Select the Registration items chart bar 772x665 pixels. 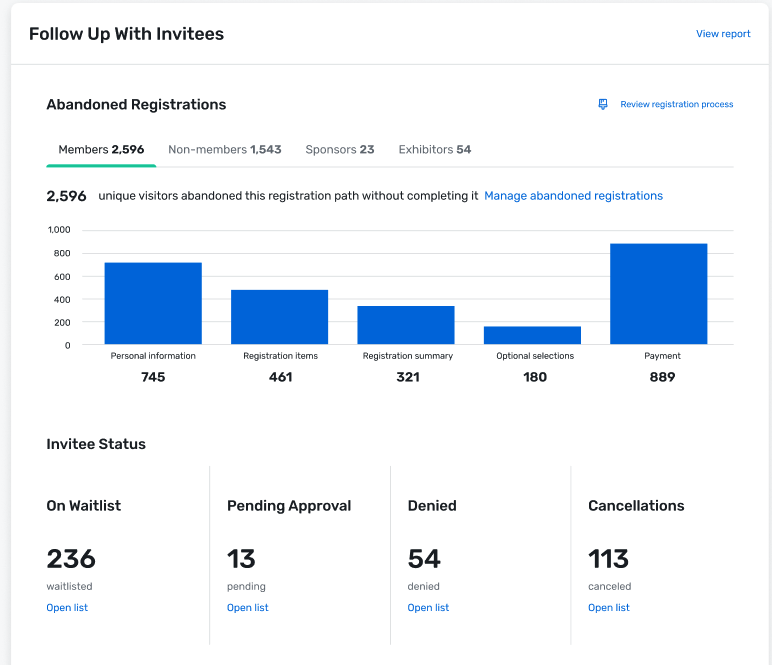click(279, 317)
